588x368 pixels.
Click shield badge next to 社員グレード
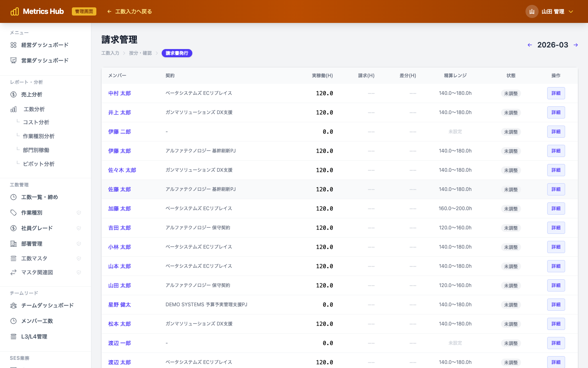(79, 228)
